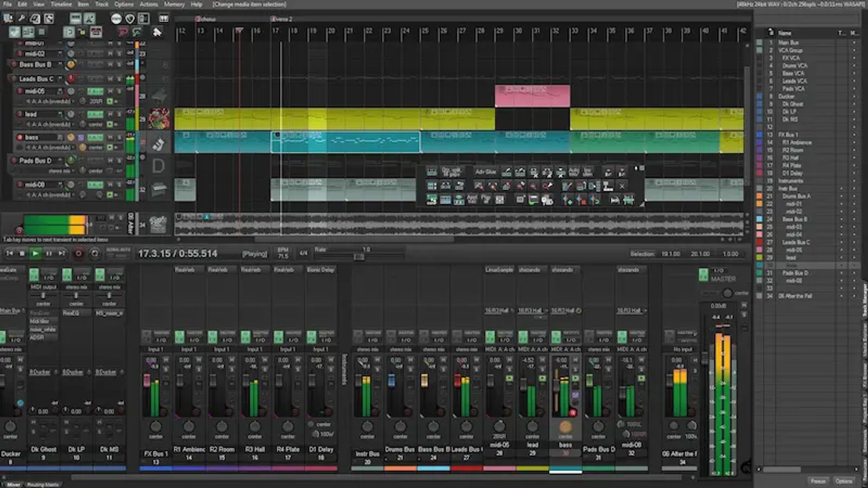
Task: Open Pads Bus D stereo mix dropdown
Action: pos(60,171)
